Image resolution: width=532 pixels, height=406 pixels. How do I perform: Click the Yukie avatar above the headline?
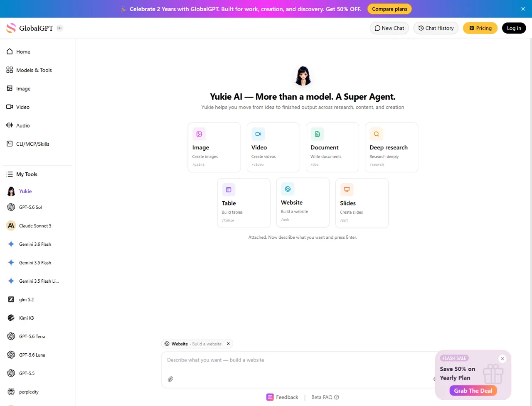pyautogui.click(x=303, y=76)
